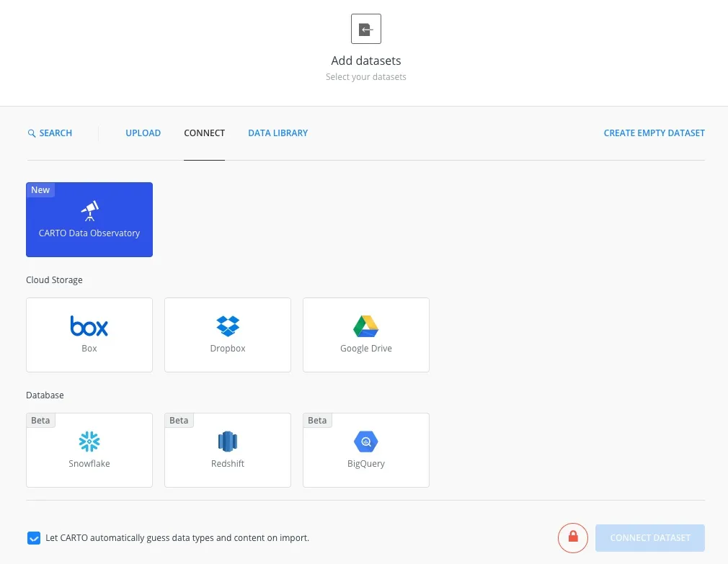Image resolution: width=728 pixels, height=564 pixels.
Task: Open the Snowflake Beta connector tile
Action: (x=89, y=450)
